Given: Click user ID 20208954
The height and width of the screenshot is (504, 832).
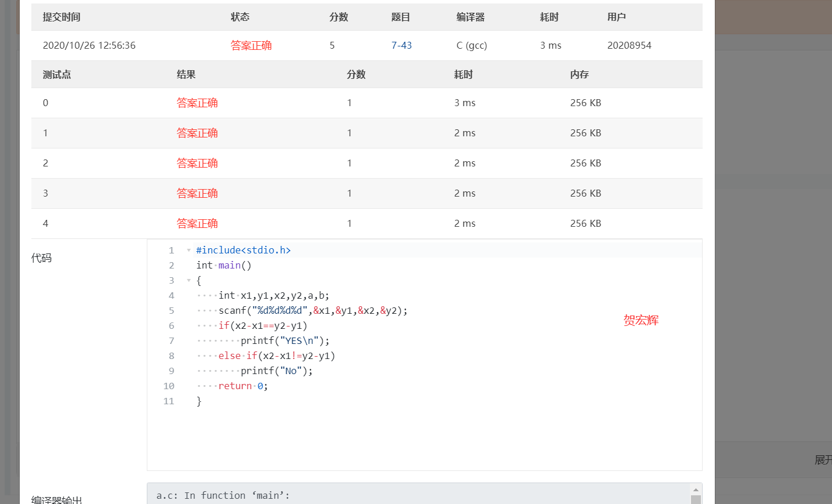Looking at the screenshot, I should tap(629, 45).
